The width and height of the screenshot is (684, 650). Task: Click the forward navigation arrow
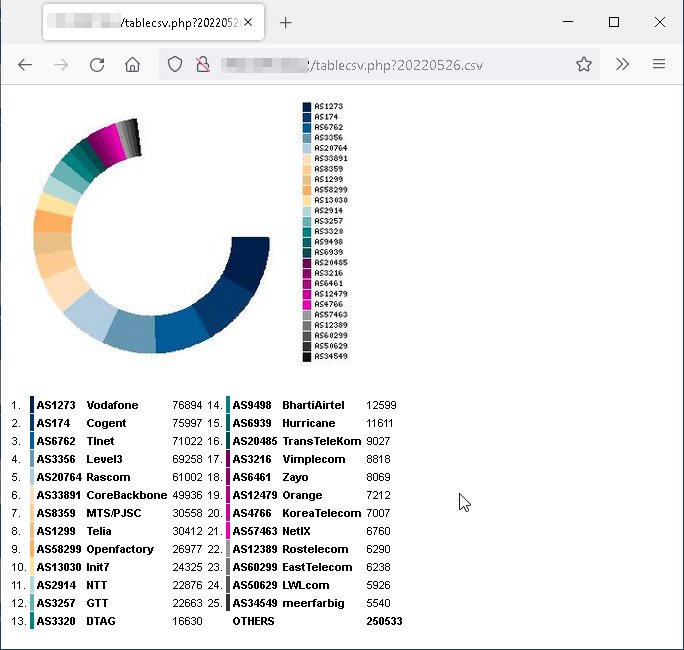(61, 65)
